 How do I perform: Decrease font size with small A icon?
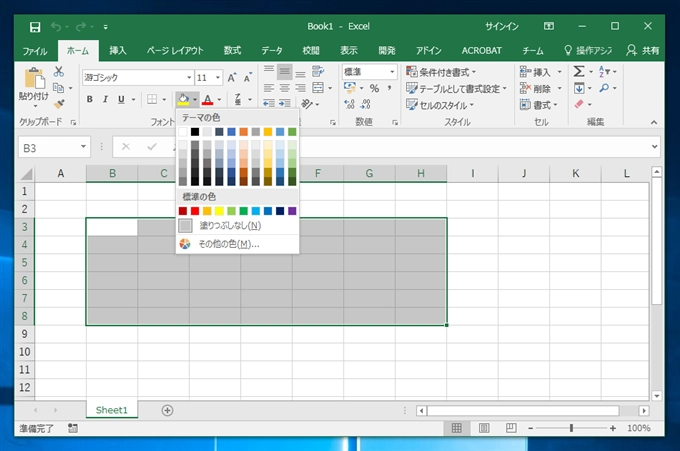[x=247, y=78]
